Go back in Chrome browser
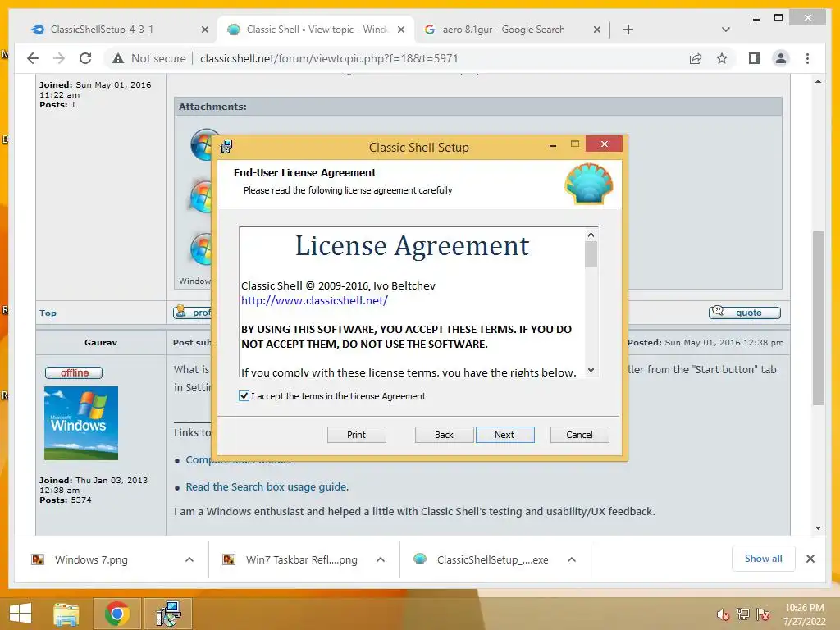Screen dimensions: 840x630 pos(33,58)
